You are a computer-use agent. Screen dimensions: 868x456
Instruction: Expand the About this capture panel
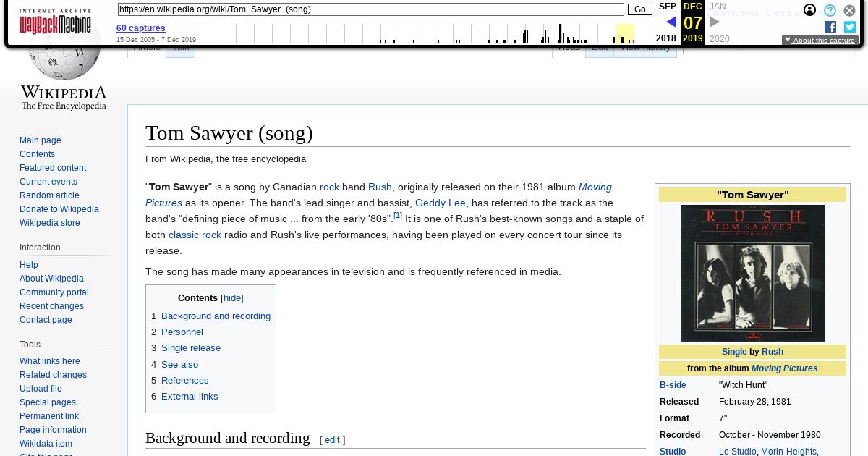click(820, 41)
